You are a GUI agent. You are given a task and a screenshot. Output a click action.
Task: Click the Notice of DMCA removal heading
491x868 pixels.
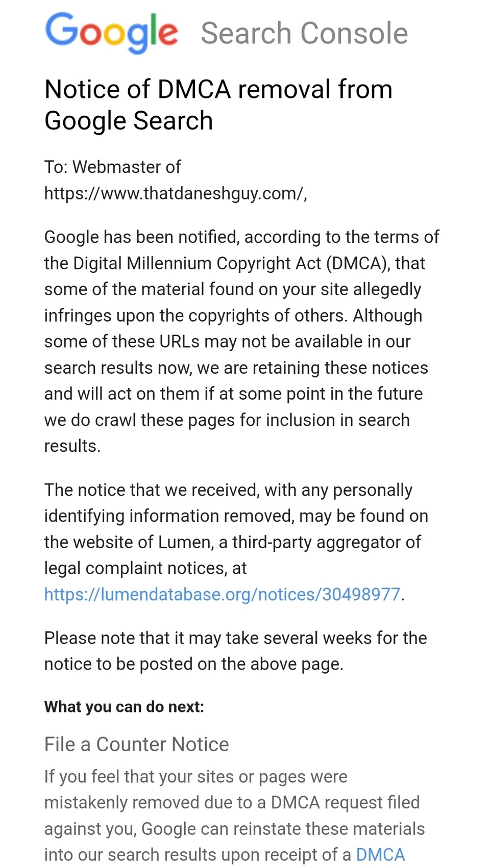(x=218, y=105)
